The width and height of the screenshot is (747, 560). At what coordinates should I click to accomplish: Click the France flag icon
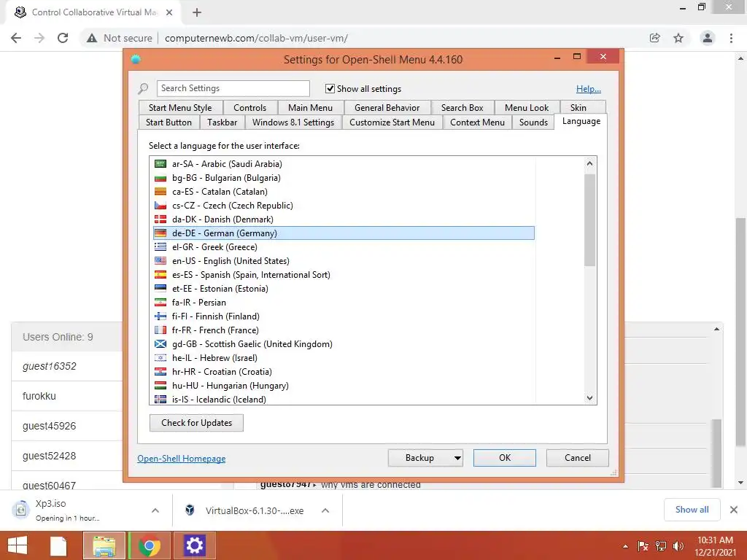[160, 330]
